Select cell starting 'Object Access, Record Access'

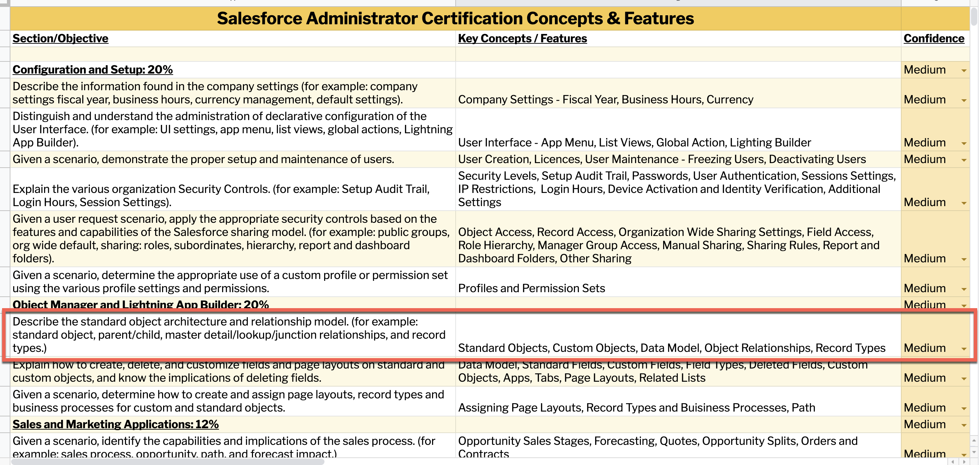click(678, 239)
